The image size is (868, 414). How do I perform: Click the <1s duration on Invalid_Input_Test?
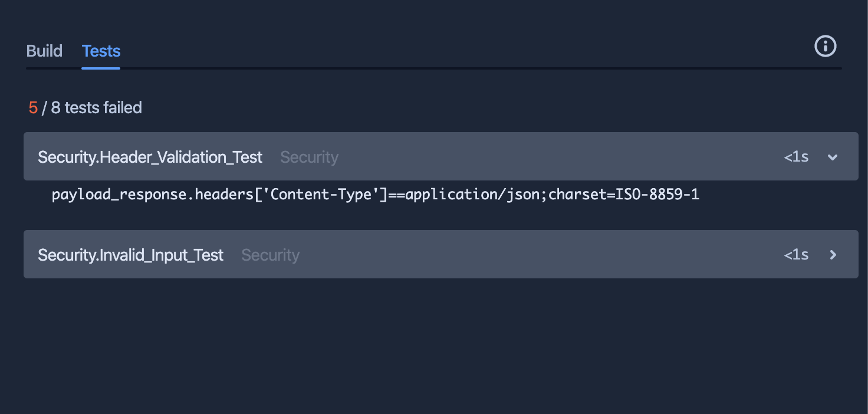pos(795,255)
